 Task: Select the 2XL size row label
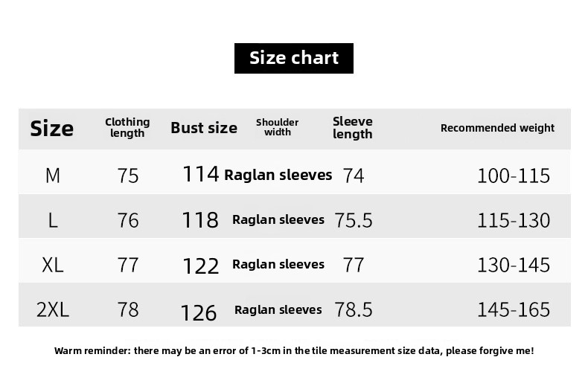tap(53, 309)
